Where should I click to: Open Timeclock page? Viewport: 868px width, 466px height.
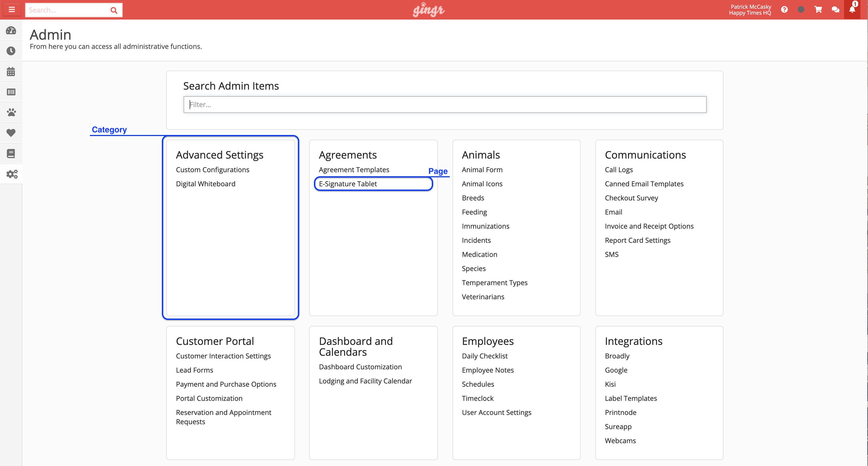478,399
